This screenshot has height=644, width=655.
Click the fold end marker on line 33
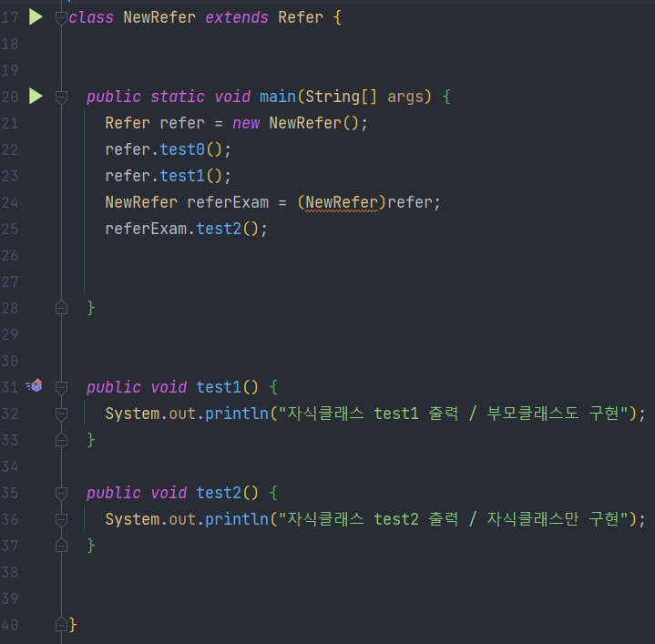point(61,440)
